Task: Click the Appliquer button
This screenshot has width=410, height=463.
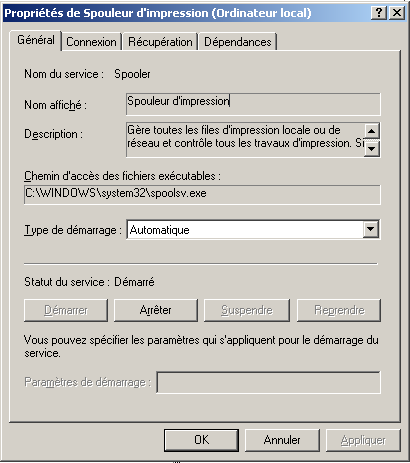Action: tap(363, 440)
